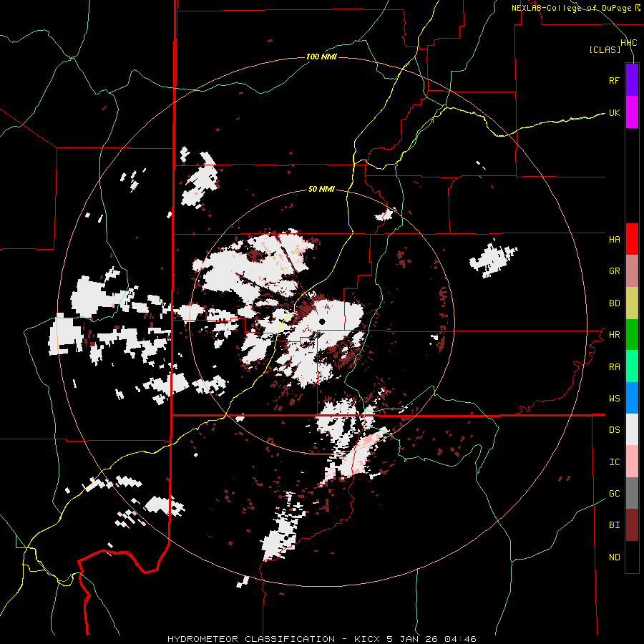Click the WS legend label

[x=614, y=399]
